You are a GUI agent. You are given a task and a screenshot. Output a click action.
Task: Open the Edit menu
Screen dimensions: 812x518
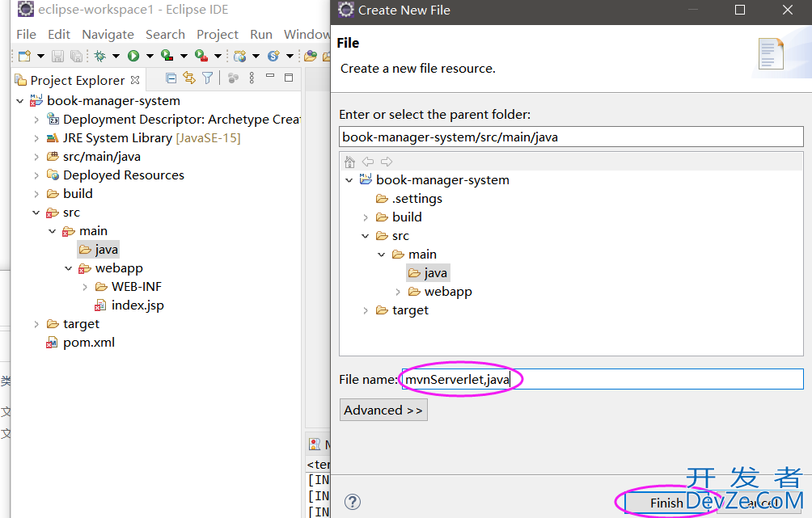click(59, 34)
